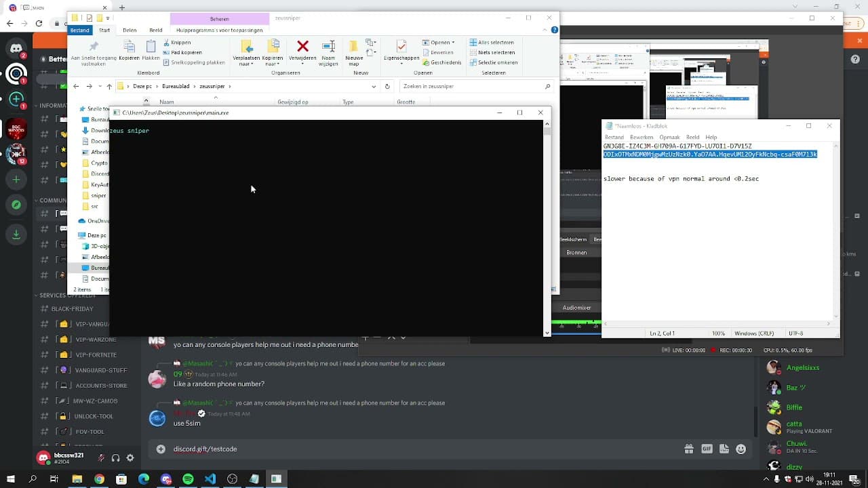Click the Explorer help question mark icon
Screen dimensions: 868x488
pos(555,30)
